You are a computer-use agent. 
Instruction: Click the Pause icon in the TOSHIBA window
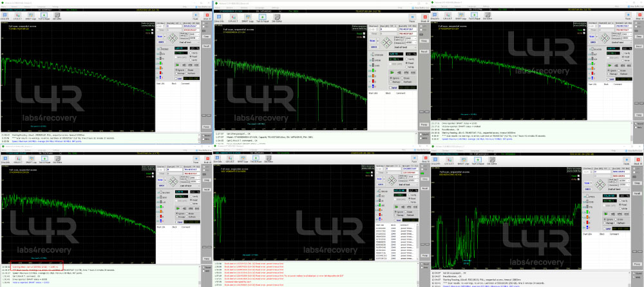tap(196, 15)
